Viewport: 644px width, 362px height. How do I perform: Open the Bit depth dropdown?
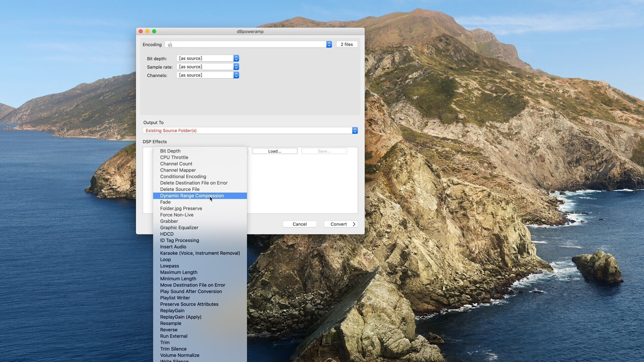tap(208, 58)
